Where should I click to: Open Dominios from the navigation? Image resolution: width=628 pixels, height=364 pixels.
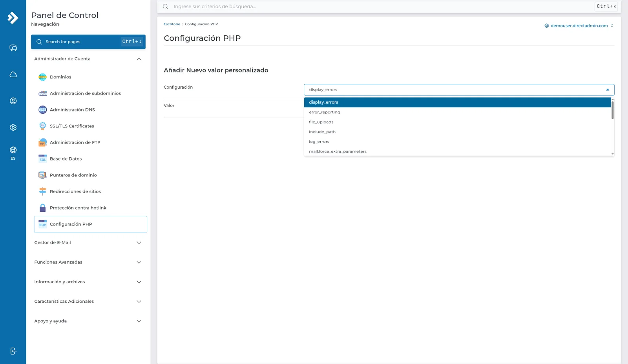[91, 77]
